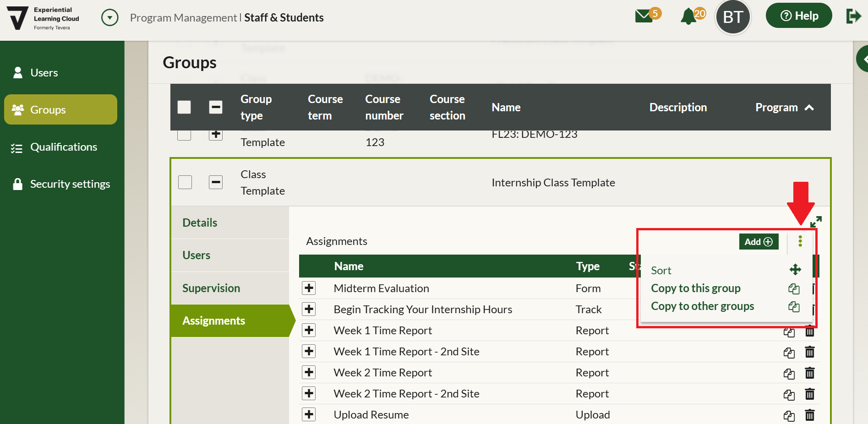The height and width of the screenshot is (424, 868).
Task: Click the side panel collapse arrow
Action: (863, 59)
